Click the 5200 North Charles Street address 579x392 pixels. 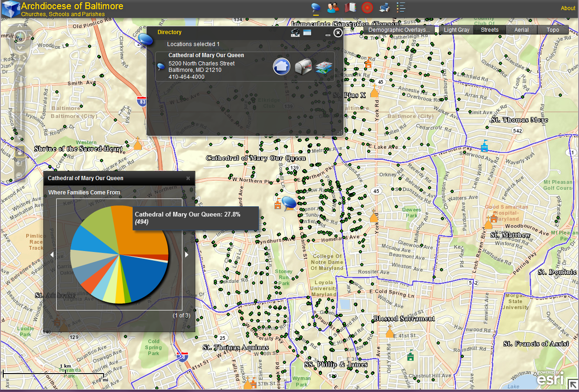(x=201, y=64)
